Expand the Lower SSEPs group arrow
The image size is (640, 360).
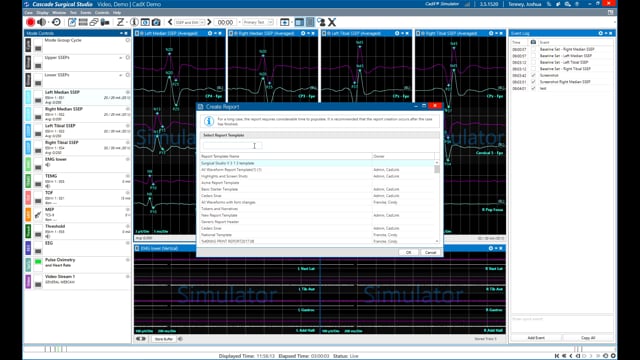pyautogui.click(x=121, y=75)
